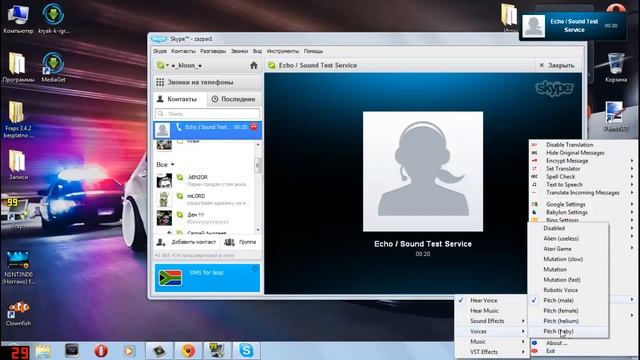Open the Контакты menu in the menu bar

click(x=183, y=51)
